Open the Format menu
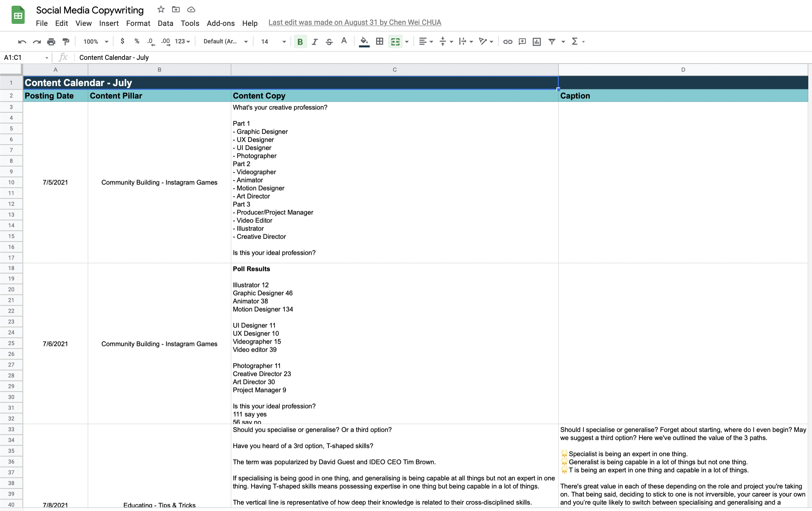Screen dimensions: 812x511 [138, 23]
